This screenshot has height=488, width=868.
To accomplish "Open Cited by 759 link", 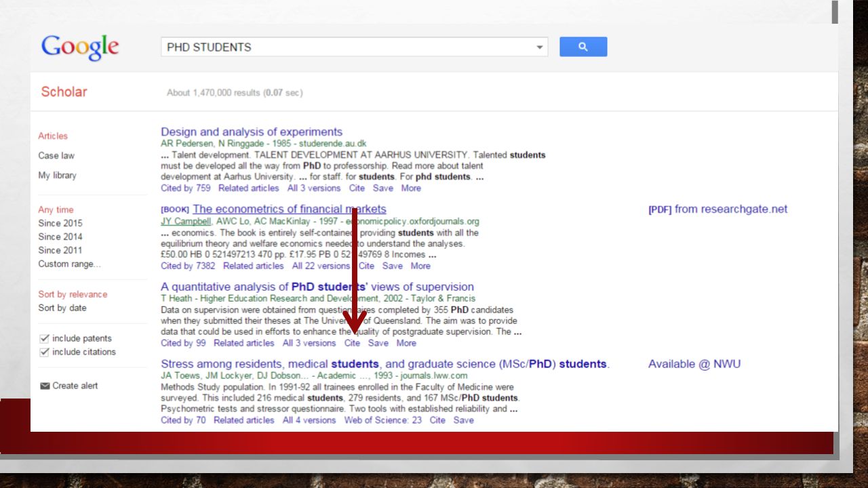I will [x=186, y=188].
